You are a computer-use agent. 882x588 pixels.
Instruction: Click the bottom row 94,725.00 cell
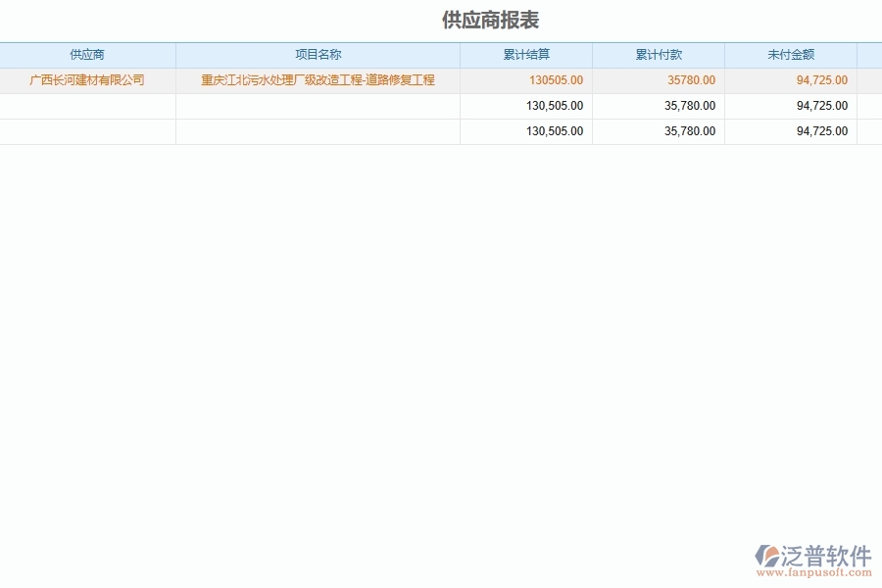pyautogui.click(x=818, y=130)
